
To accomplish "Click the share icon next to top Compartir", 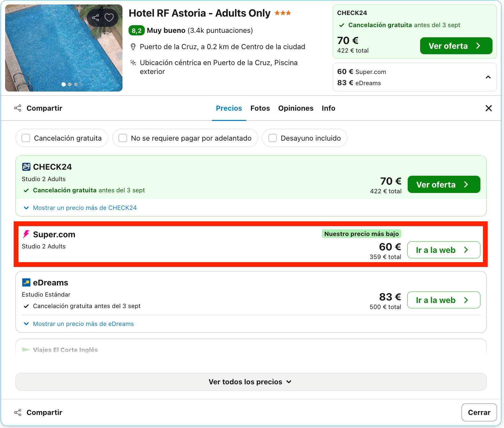I will click(18, 108).
